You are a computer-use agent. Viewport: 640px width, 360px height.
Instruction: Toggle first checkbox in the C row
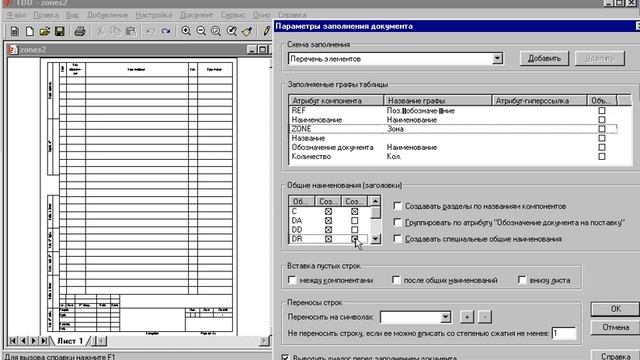click(328, 211)
